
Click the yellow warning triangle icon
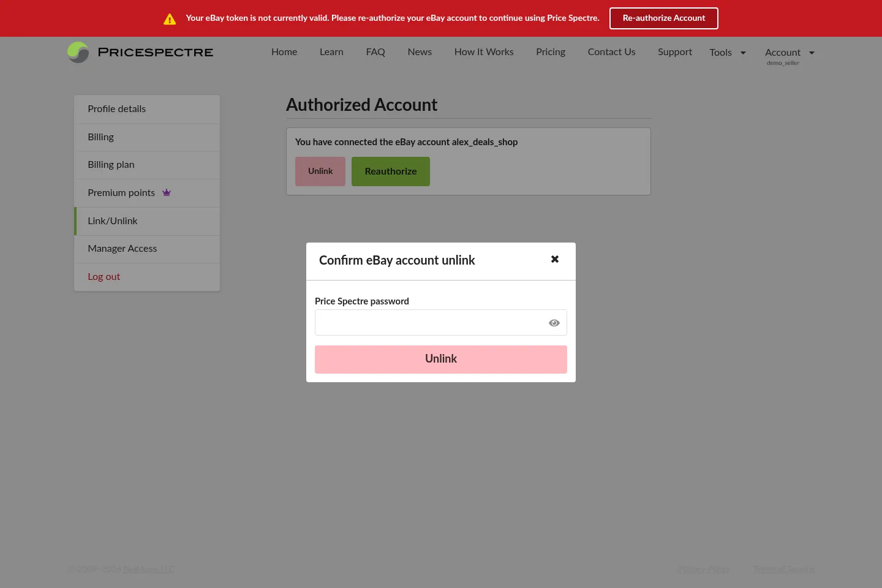coord(170,19)
